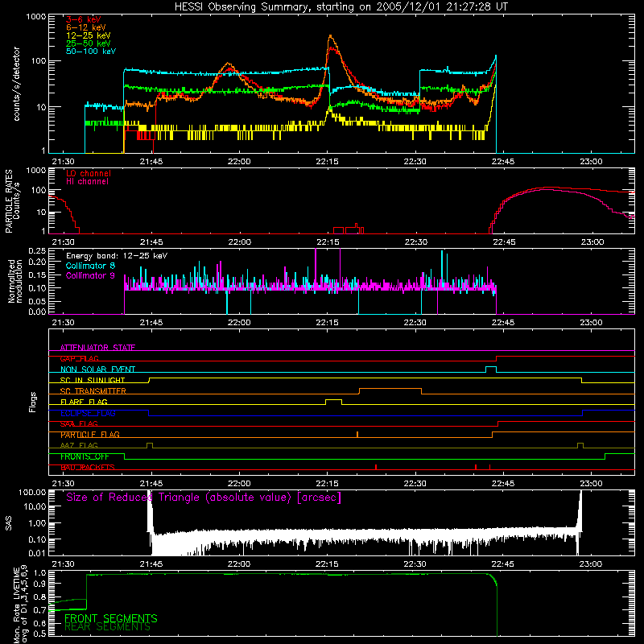Viewport: 644px width, 644px height.
Task: Click the NON_SOLAR_EVENT flag label
Action: pos(97,369)
